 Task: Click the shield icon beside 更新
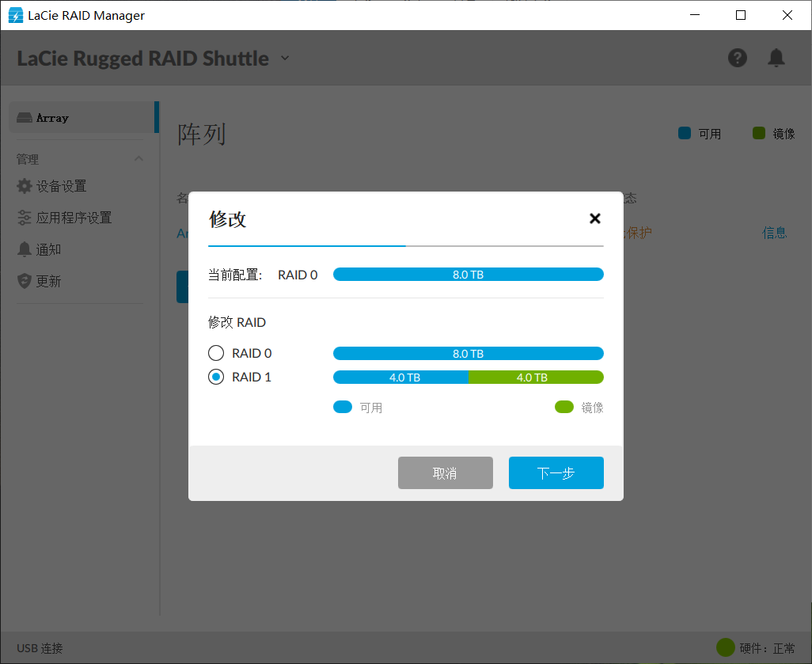[25, 281]
